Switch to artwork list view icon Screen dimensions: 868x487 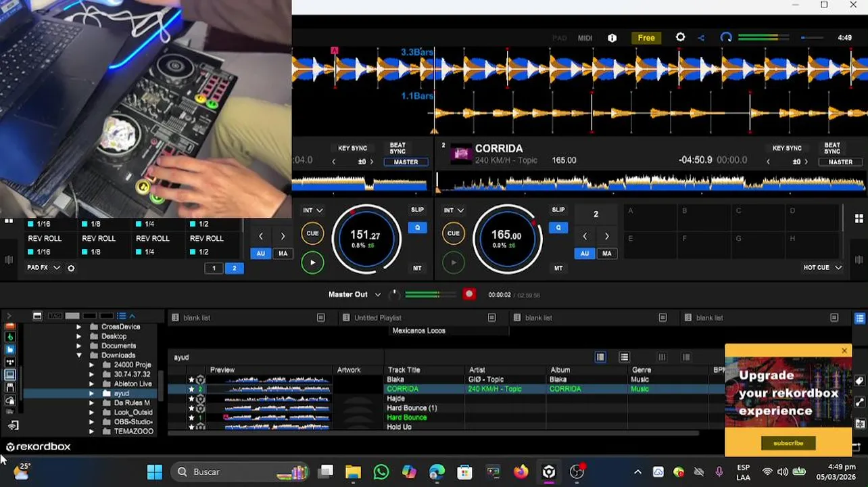pos(600,357)
